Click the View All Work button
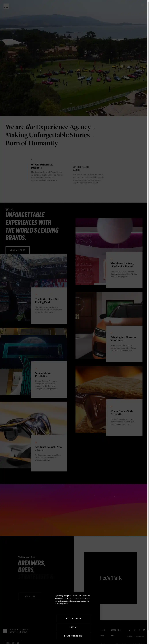 [18, 250]
